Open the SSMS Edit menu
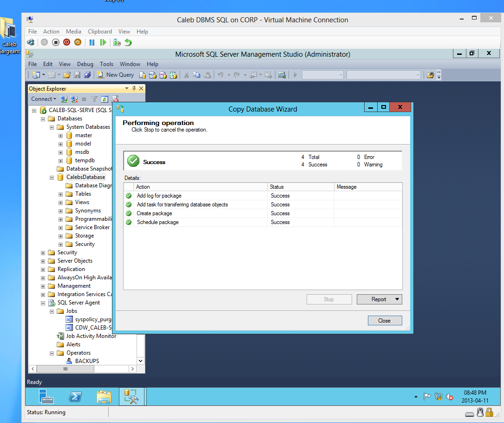This screenshot has width=504, height=423. [47, 64]
